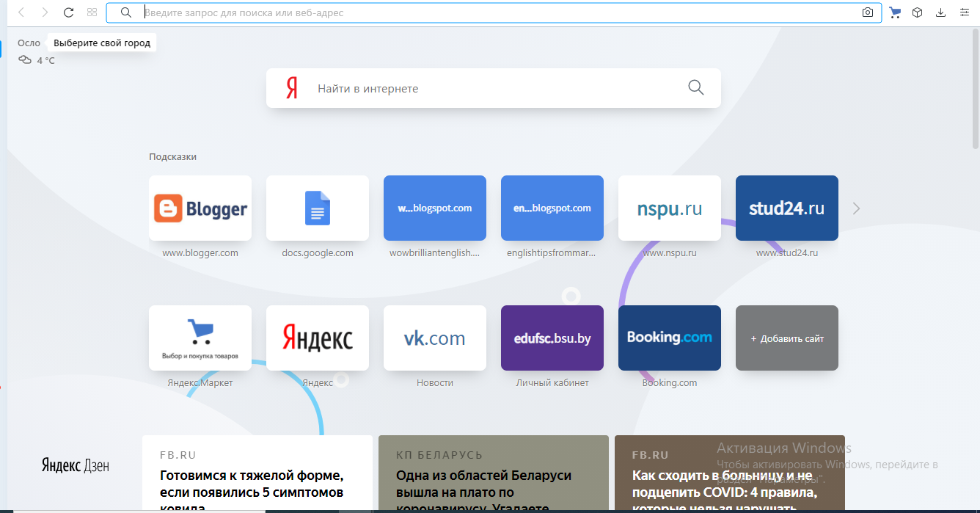This screenshot has width=980, height=513.
Task: Click the Личный кабинет caption
Action: 552,382
